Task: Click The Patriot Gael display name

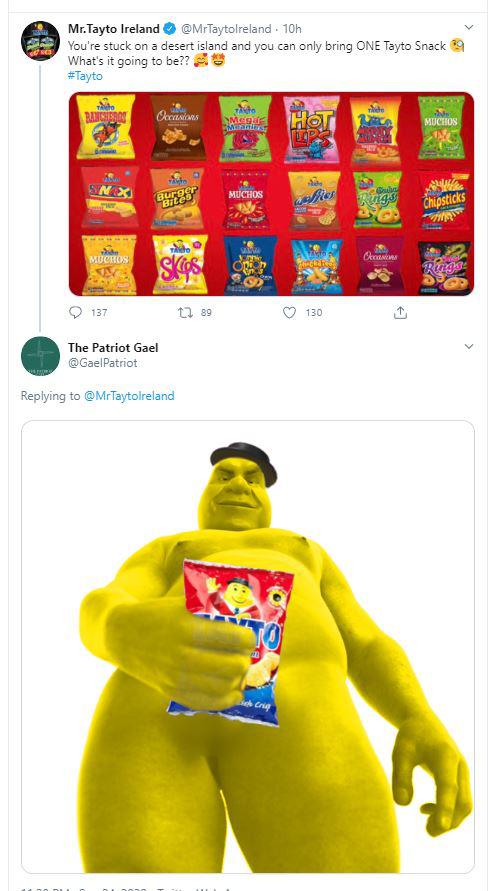Action: 113,348
